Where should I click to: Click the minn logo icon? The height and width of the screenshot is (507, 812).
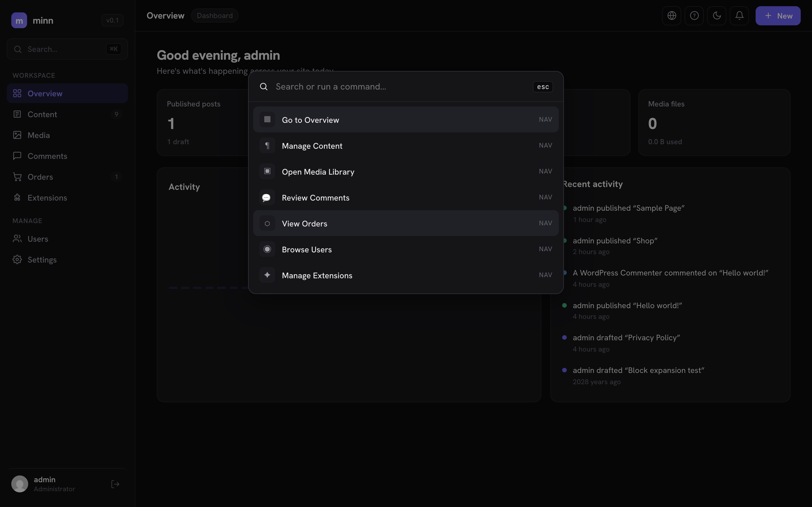pos(19,21)
